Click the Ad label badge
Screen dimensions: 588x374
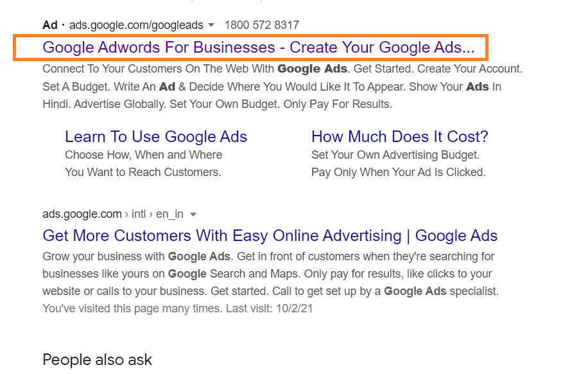pyautogui.click(x=49, y=25)
